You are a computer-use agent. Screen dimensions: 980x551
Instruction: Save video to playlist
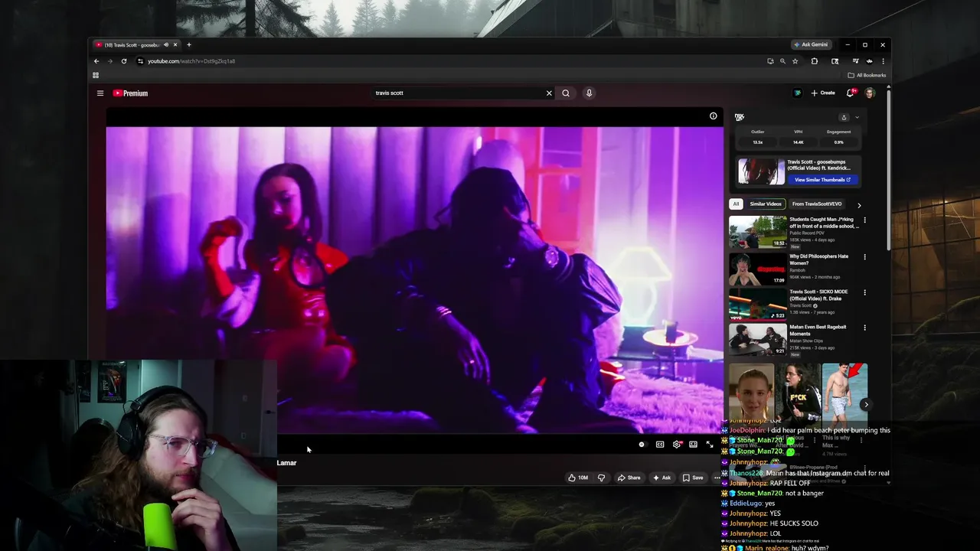click(693, 478)
